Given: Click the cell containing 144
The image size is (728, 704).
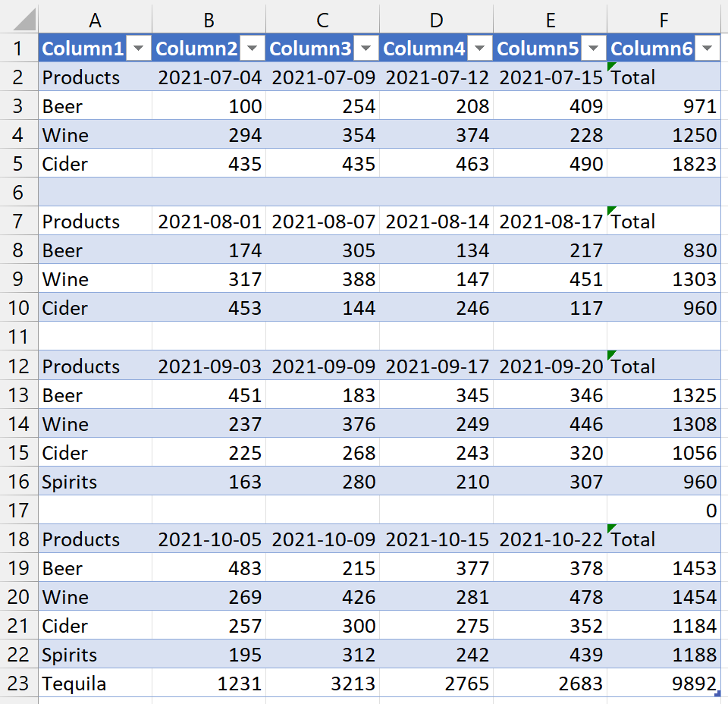Looking at the screenshot, I should tap(323, 307).
